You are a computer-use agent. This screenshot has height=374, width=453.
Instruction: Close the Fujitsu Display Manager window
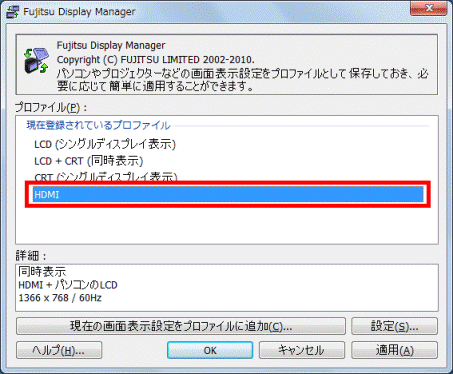point(428,8)
